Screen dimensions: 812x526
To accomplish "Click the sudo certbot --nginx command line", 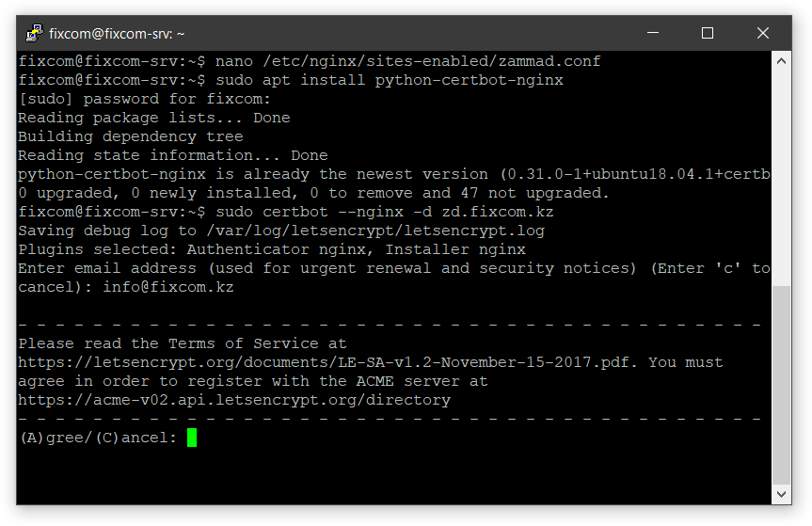I will pos(286,212).
